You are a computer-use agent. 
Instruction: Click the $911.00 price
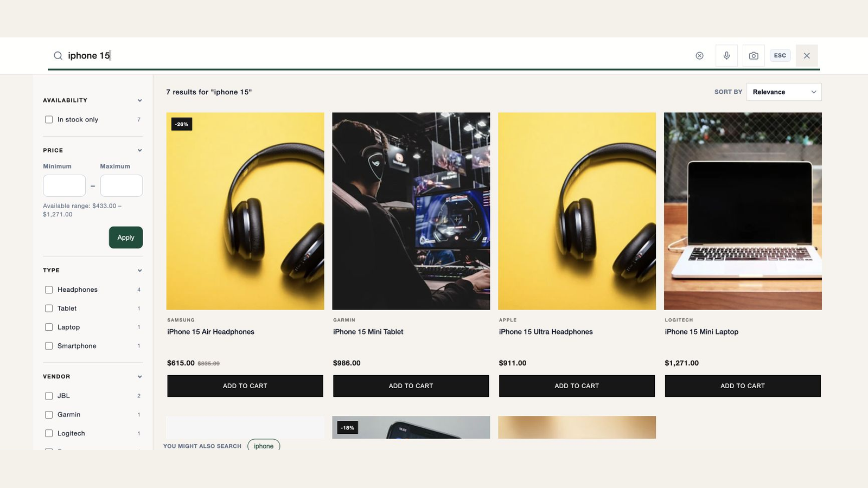click(x=513, y=363)
